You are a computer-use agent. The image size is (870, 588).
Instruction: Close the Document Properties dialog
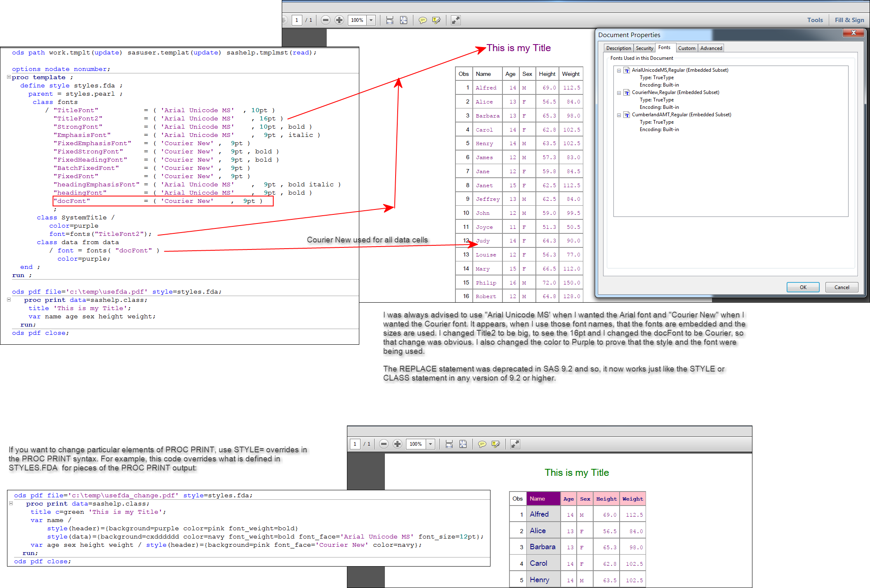(853, 33)
